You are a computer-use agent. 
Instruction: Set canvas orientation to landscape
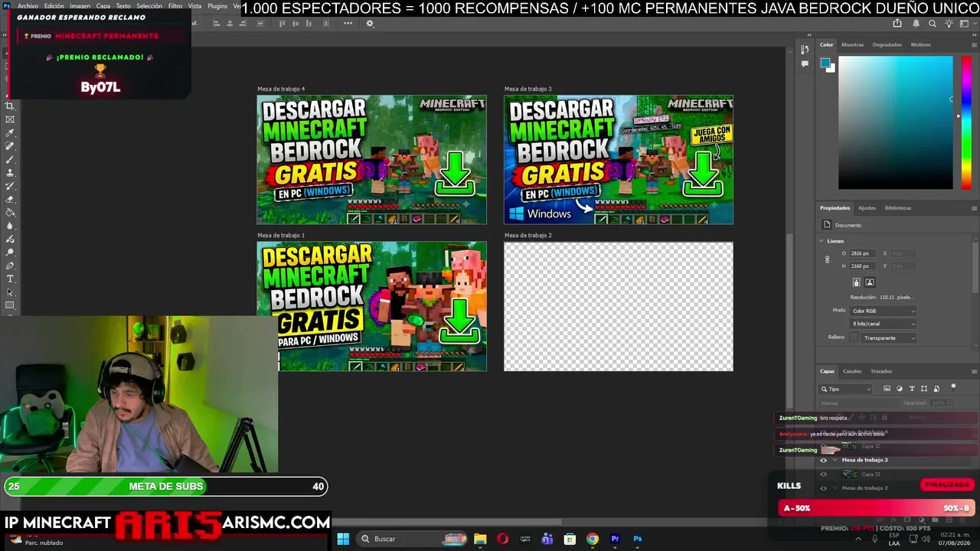point(870,282)
